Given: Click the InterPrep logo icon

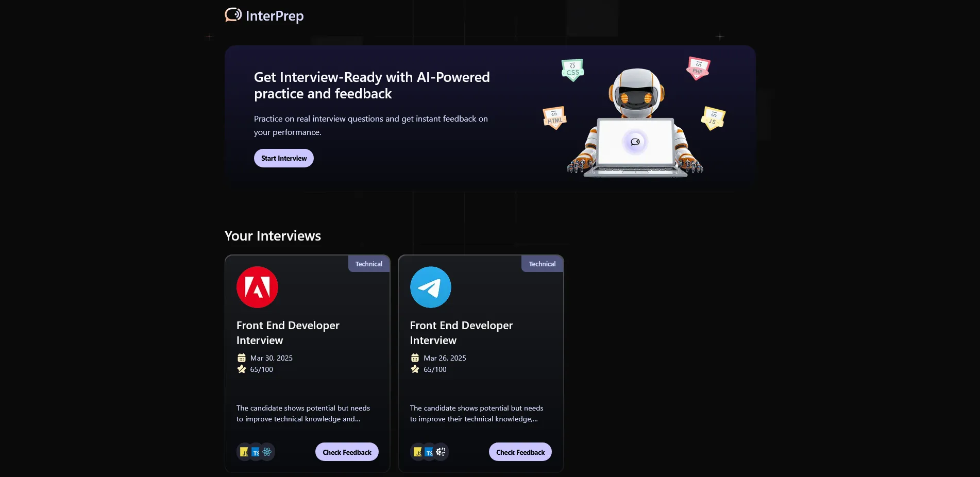Looking at the screenshot, I should [x=233, y=15].
